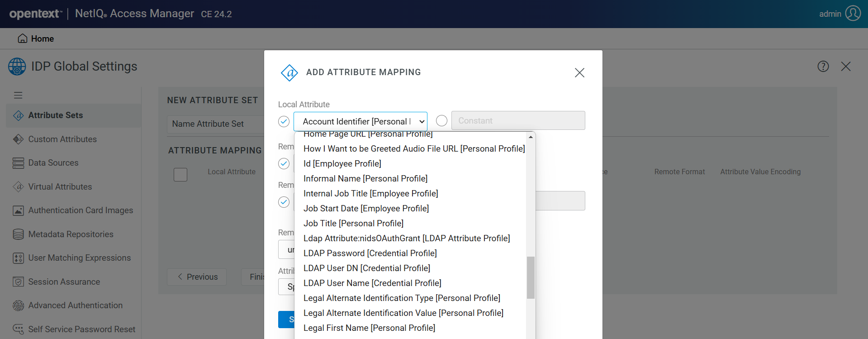Click the Advanced Authentication fingerprint icon
Image resolution: width=868 pixels, height=339 pixels.
pyautogui.click(x=19, y=306)
